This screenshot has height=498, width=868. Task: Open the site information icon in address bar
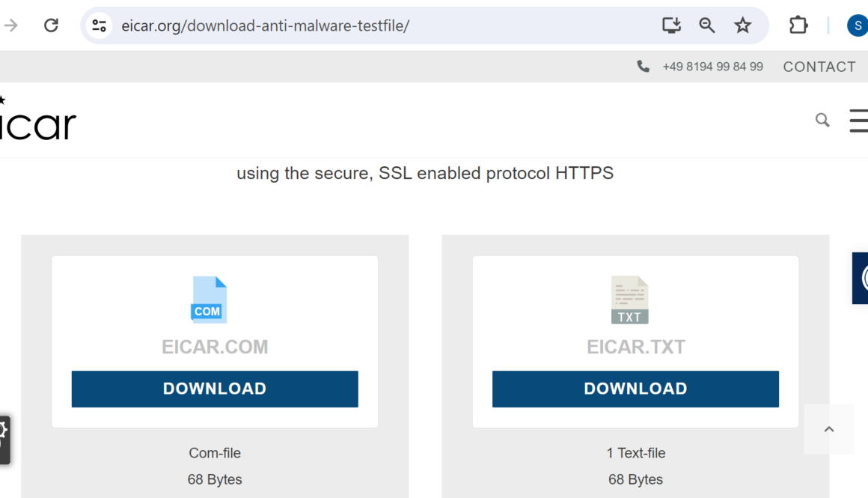tap(100, 25)
